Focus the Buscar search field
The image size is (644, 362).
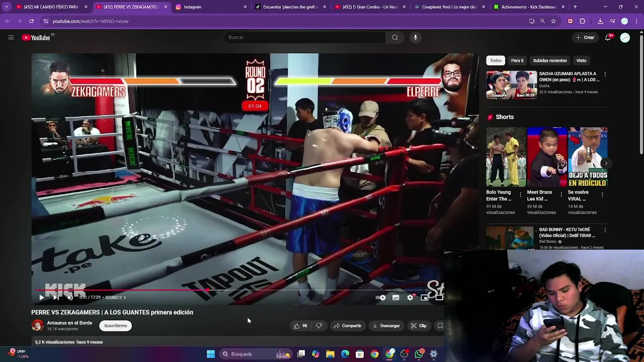(x=304, y=37)
